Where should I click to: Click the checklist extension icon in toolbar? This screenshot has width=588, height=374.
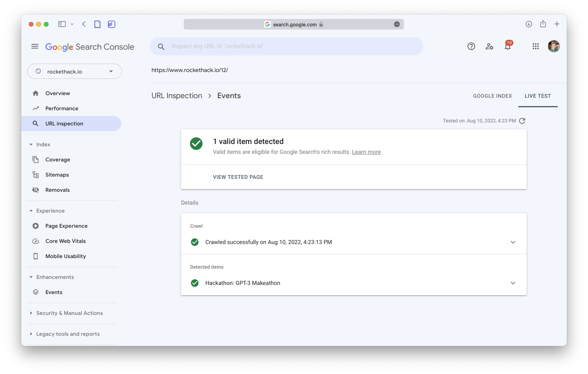[111, 24]
